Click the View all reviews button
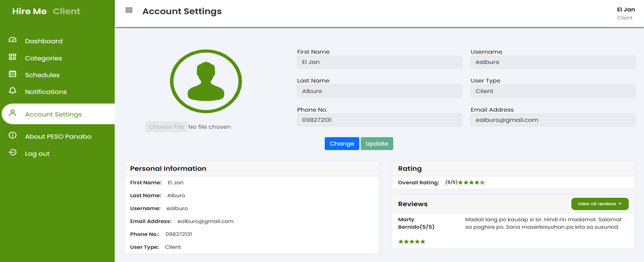The height and width of the screenshot is (262, 644). 599,204
